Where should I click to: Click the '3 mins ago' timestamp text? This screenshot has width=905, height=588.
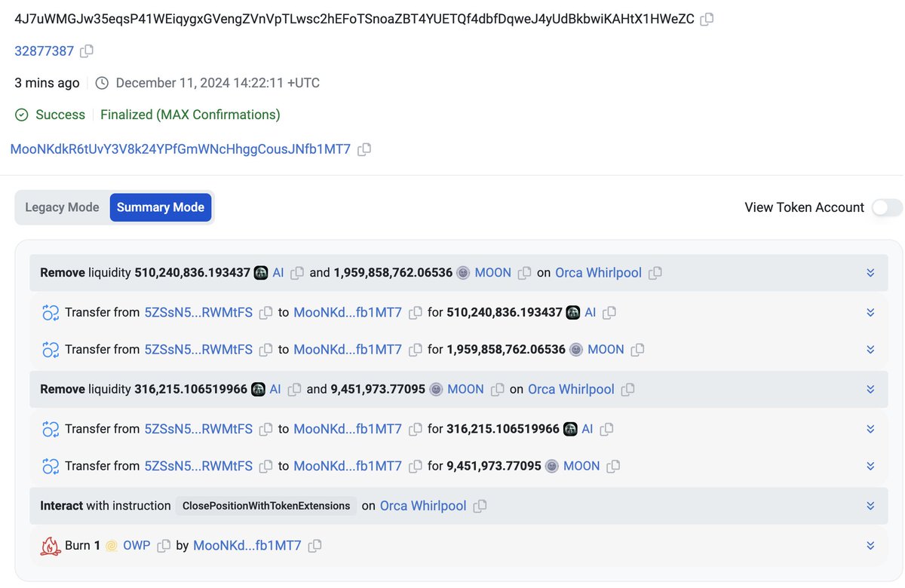point(47,83)
